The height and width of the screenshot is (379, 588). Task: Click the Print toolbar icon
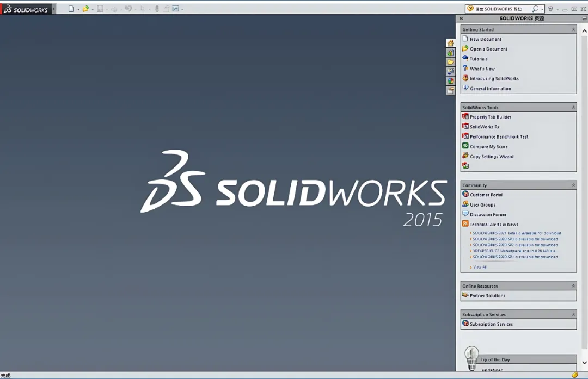coord(114,9)
